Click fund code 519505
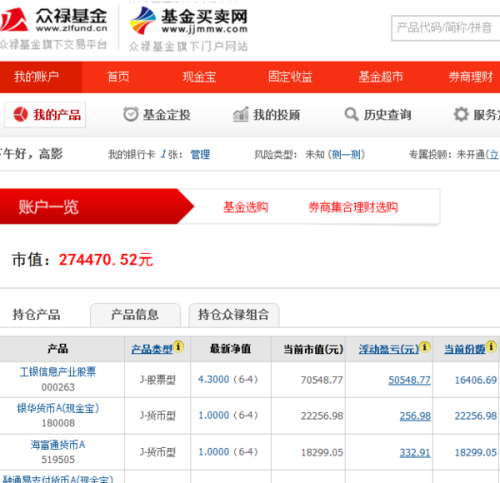This screenshot has width=500, height=483. click(x=58, y=460)
